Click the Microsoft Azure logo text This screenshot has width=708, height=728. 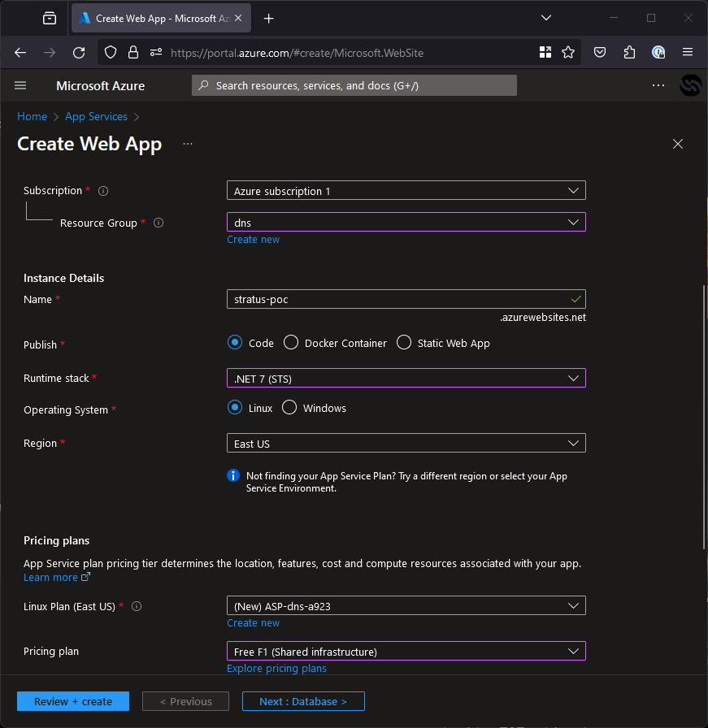pos(100,86)
